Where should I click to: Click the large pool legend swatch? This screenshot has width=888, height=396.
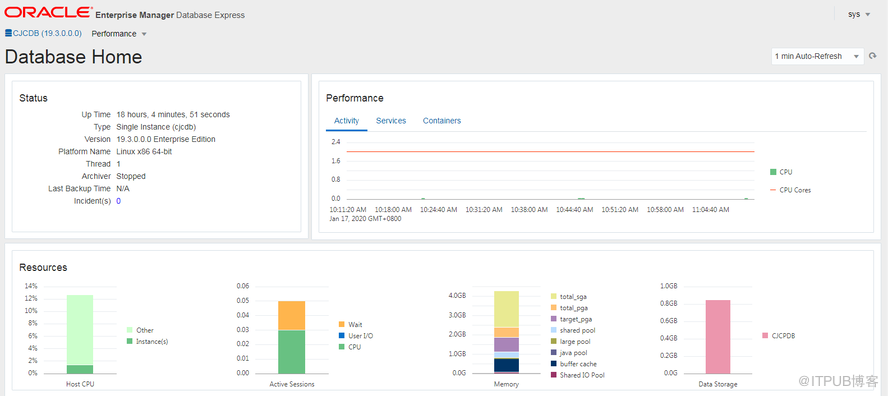tap(553, 341)
